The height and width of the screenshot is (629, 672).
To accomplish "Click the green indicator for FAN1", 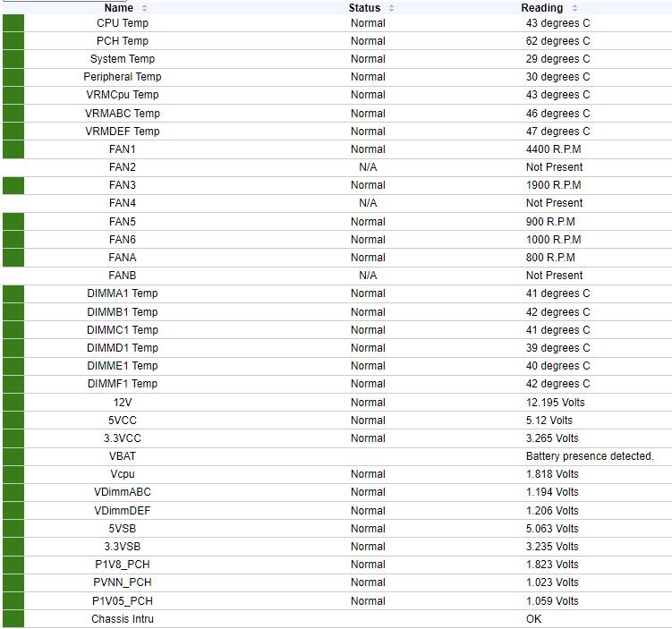I will tap(13, 149).
